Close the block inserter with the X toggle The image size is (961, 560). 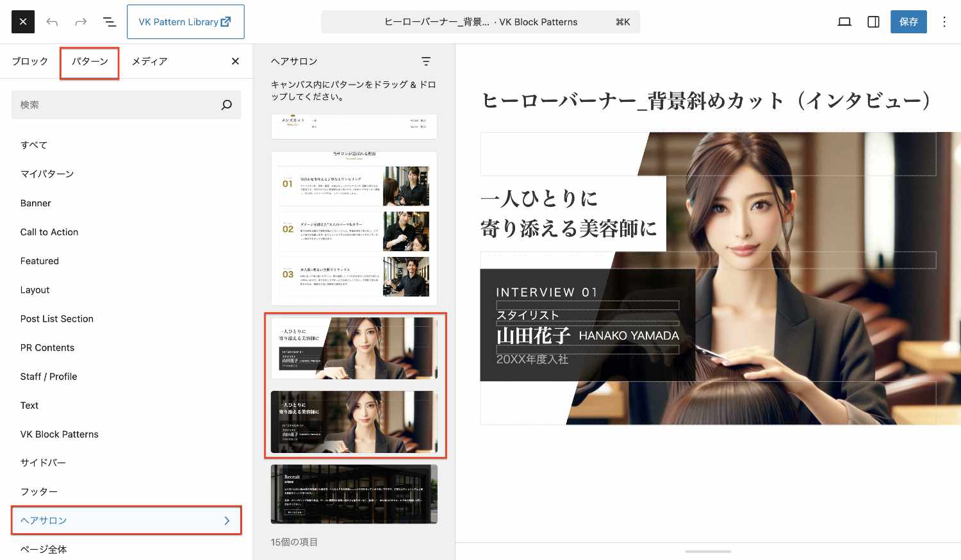(23, 22)
